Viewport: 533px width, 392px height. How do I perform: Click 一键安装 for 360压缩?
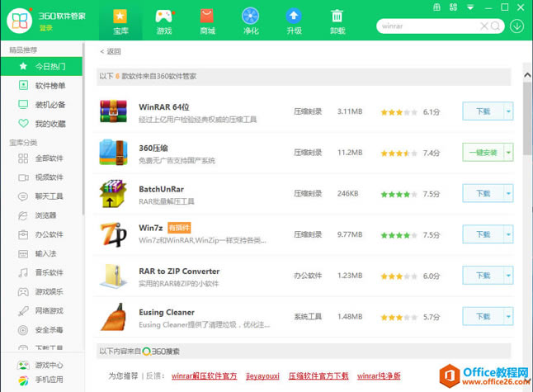(483, 153)
